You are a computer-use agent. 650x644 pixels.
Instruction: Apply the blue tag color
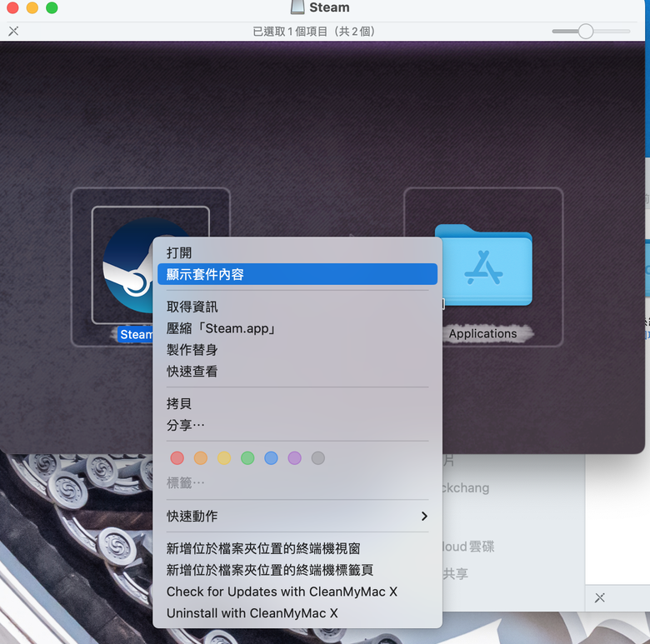click(x=271, y=458)
